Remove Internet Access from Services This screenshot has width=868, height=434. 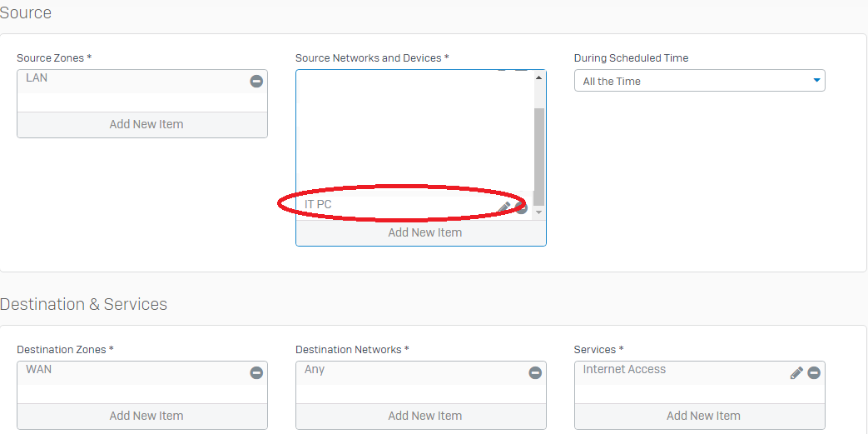[814, 373]
